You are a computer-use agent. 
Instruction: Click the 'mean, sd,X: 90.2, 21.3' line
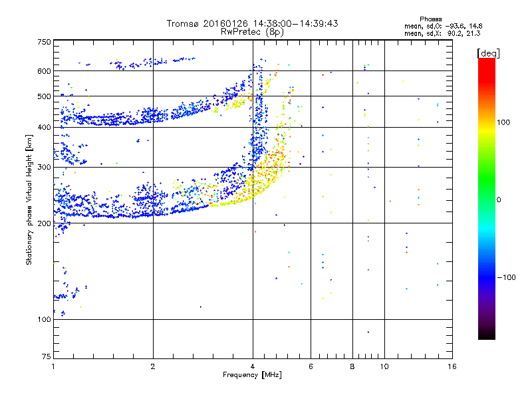(442, 33)
